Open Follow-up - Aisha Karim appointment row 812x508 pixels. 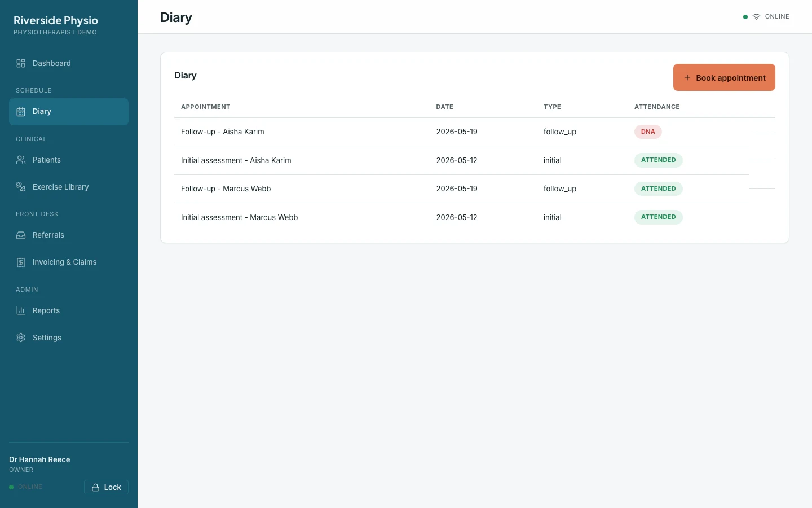click(x=461, y=132)
